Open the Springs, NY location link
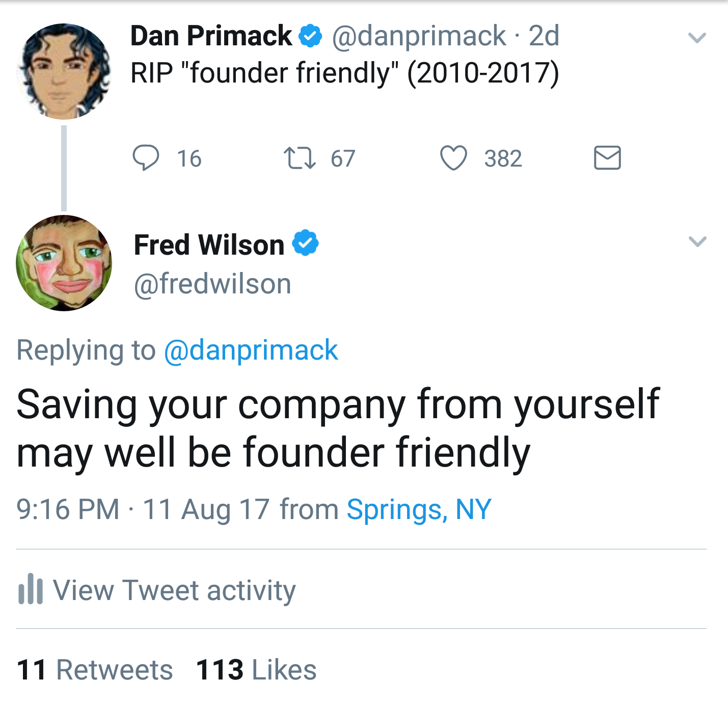 [x=419, y=509]
